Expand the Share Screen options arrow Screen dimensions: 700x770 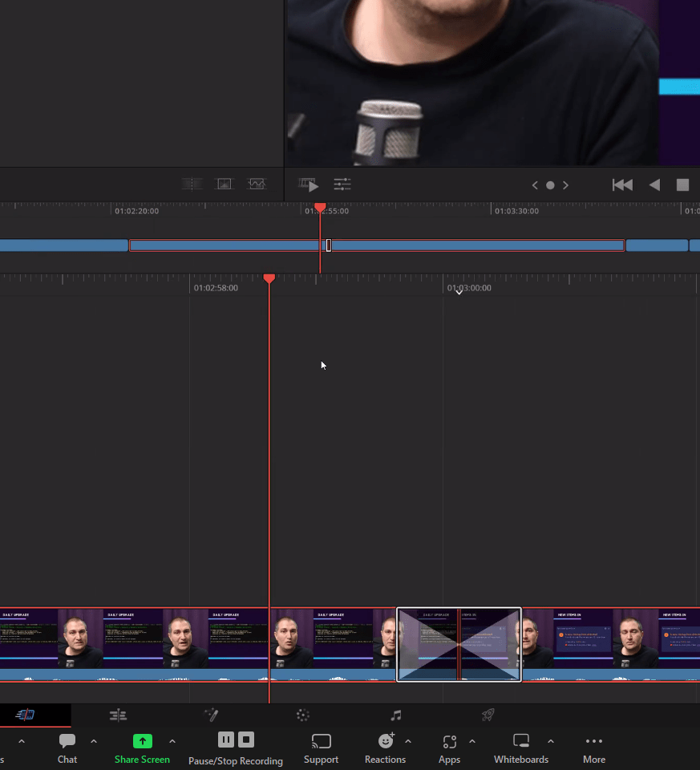click(172, 741)
